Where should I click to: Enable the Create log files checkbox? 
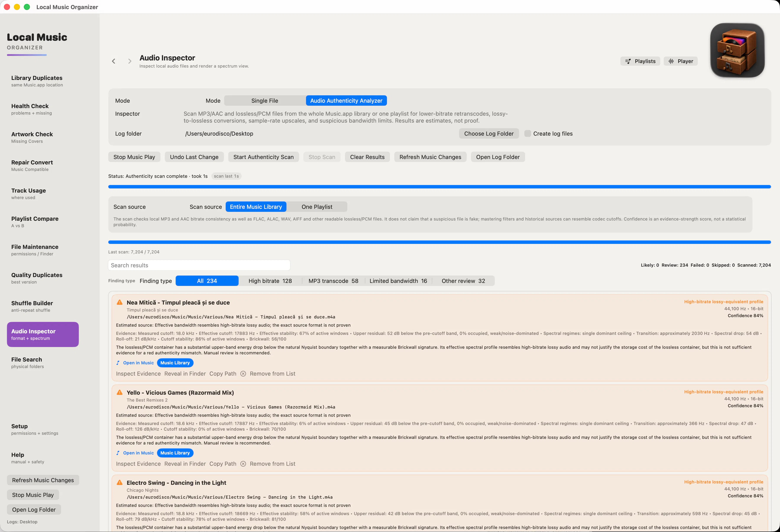[x=528, y=134]
